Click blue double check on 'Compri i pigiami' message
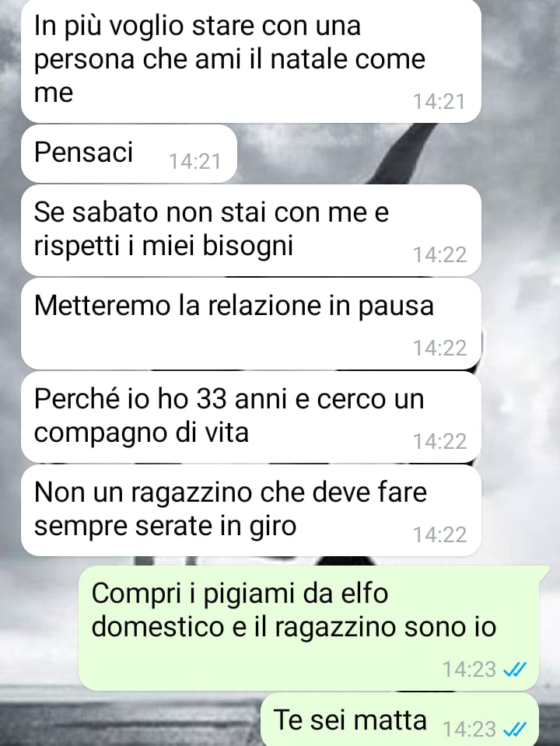This screenshot has width=560, height=746. [x=515, y=670]
